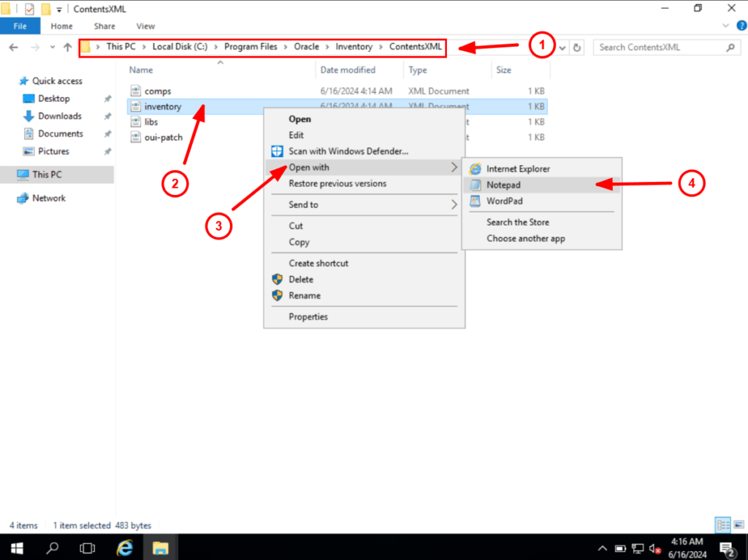Screen dimensions: 748x560
Task: Switch to the Share ribbon tab
Action: click(104, 26)
